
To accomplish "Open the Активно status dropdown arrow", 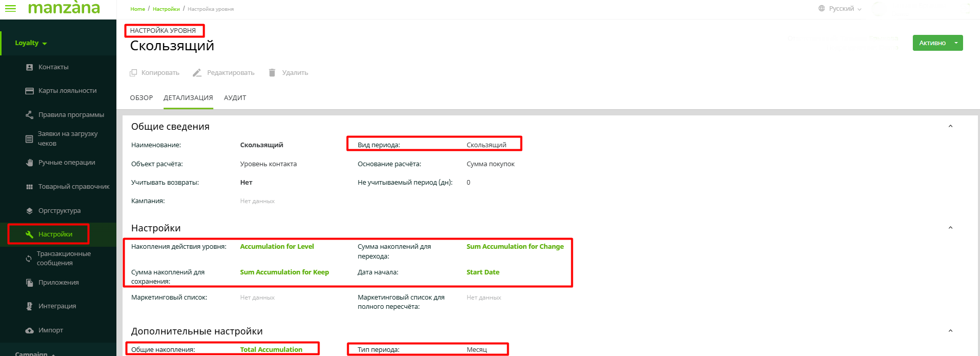I will (956, 43).
